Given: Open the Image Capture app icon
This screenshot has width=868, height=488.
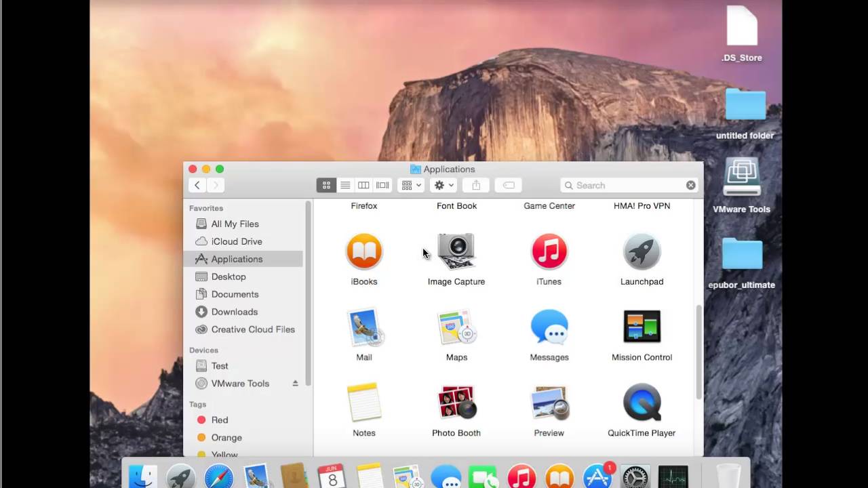Looking at the screenshot, I should pos(456,251).
